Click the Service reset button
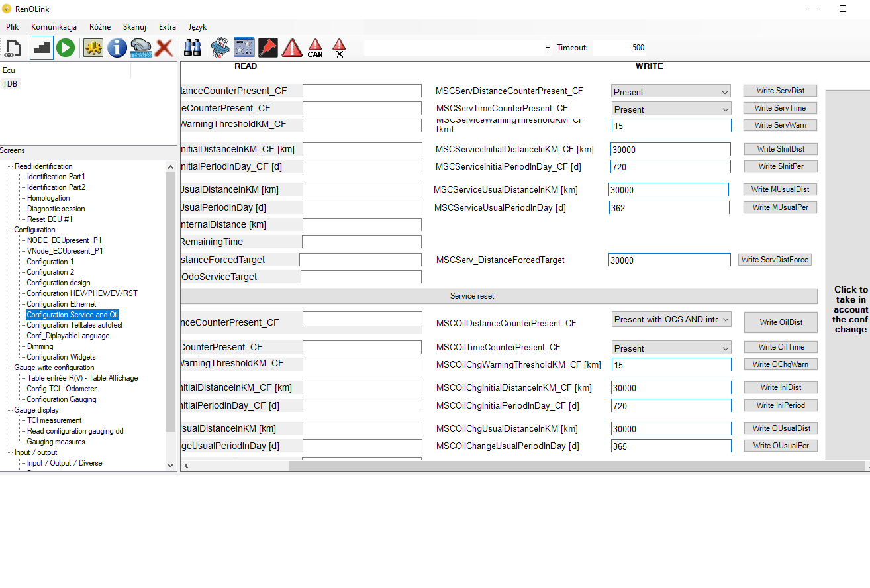 tap(499, 296)
